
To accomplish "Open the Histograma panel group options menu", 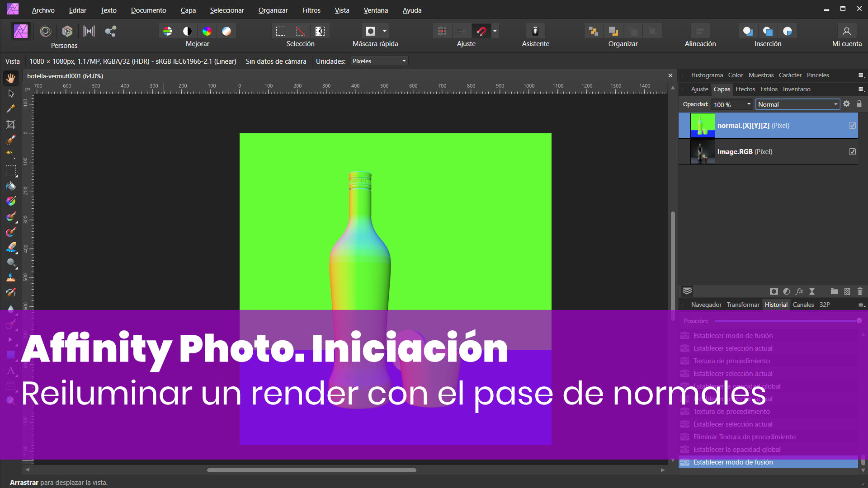I will [862, 75].
